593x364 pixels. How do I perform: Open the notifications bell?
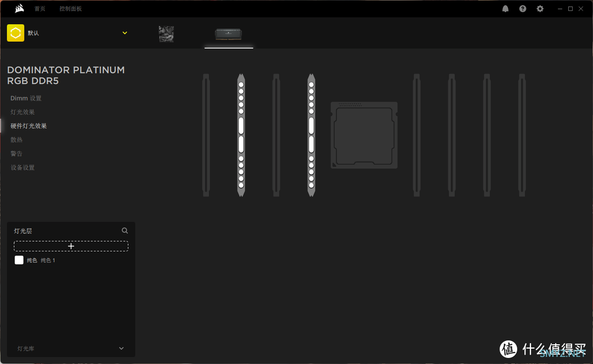(x=505, y=9)
